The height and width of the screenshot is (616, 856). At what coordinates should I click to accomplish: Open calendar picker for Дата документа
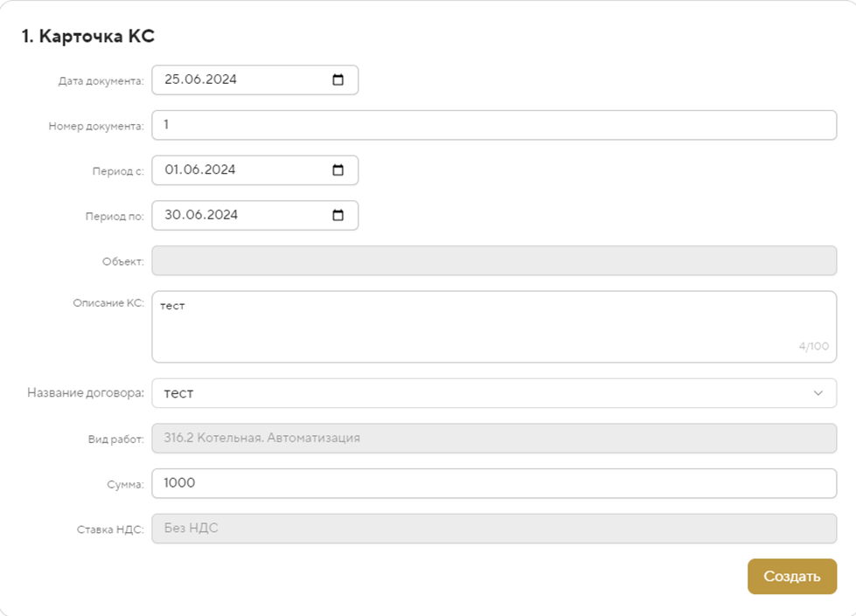(338, 80)
